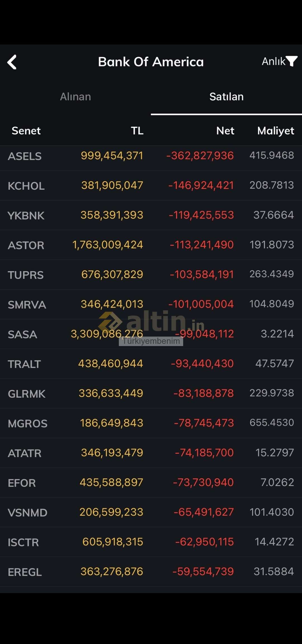The height and width of the screenshot is (644, 302).
Task: Select the YKBNK ticker
Action: pyautogui.click(x=26, y=216)
